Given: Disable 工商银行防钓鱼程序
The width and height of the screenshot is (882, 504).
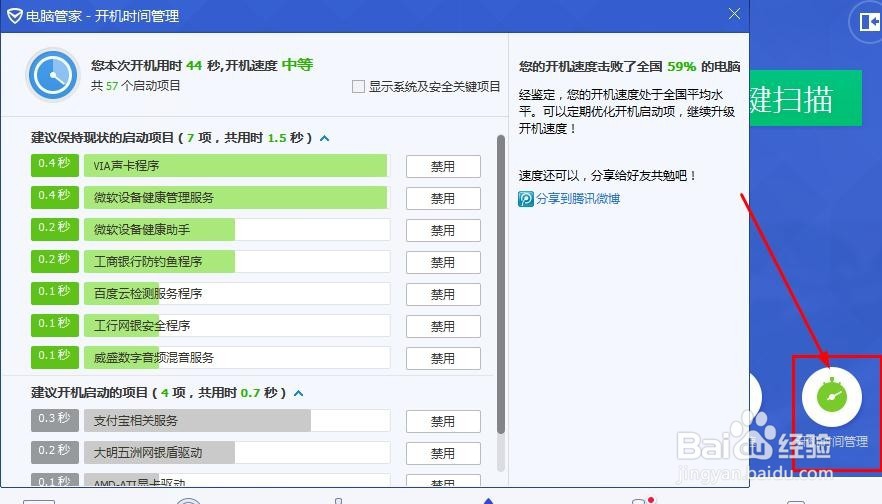Looking at the screenshot, I should point(443,263).
